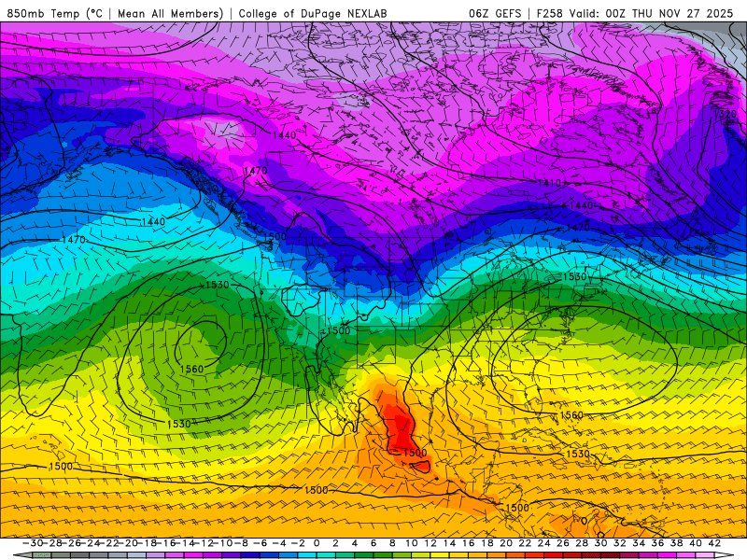Click the '-28' color scale label

[x=53, y=543]
